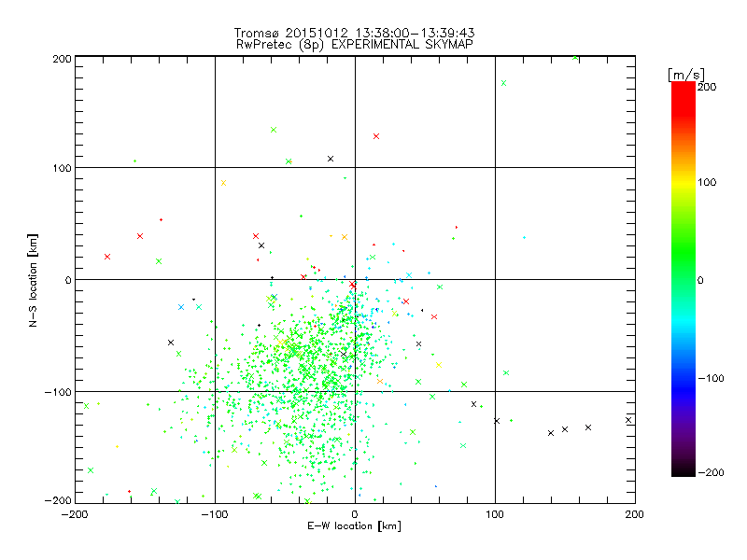Screen dimensions: 747x560
Task: Click the x-axis tick label "-200"
Action: [x=75, y=514]
